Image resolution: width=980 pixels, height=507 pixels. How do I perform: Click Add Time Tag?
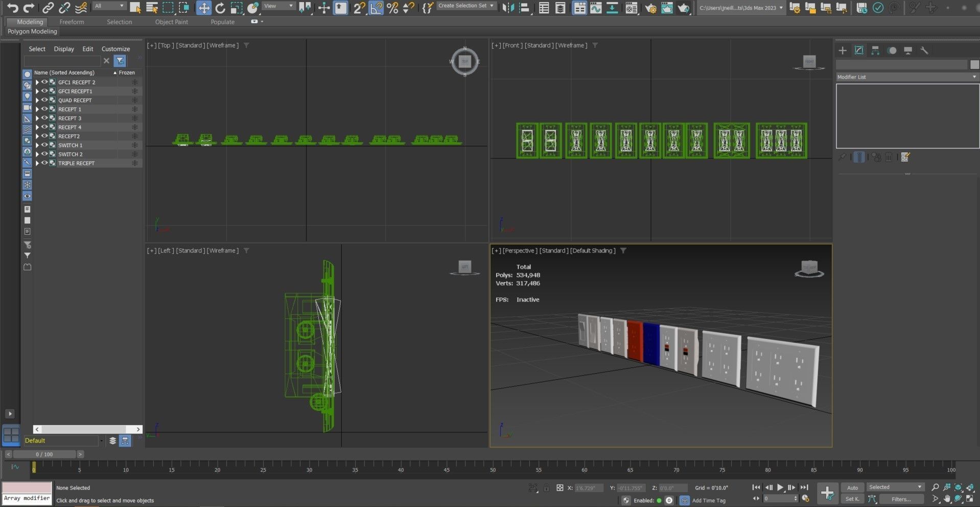[x=709, y=500]
